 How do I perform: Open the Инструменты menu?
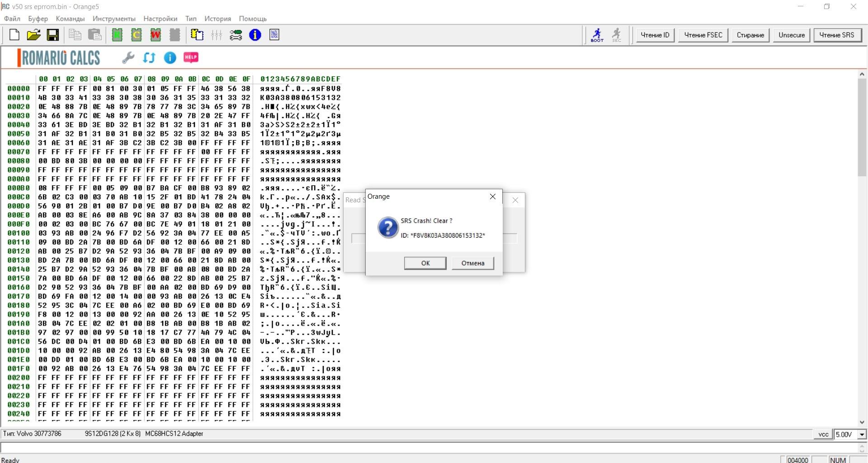[x=114, y=19]
